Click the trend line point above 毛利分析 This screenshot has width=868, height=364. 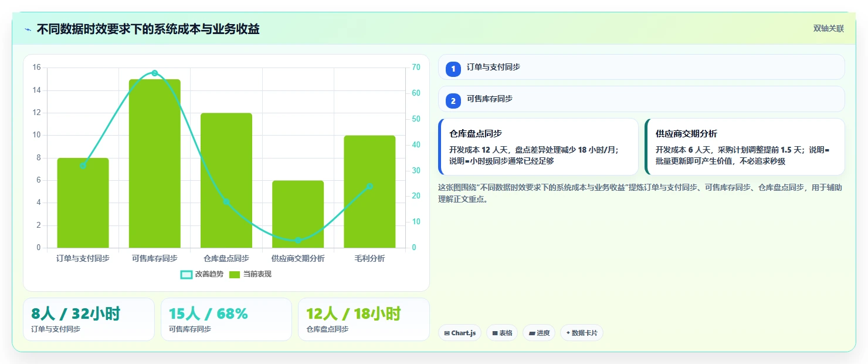(369, 186)
